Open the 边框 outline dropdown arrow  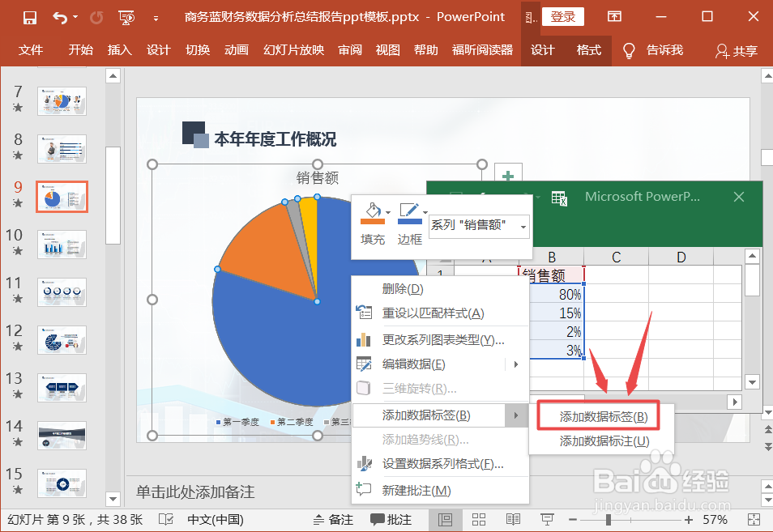[x=425, y=213]
